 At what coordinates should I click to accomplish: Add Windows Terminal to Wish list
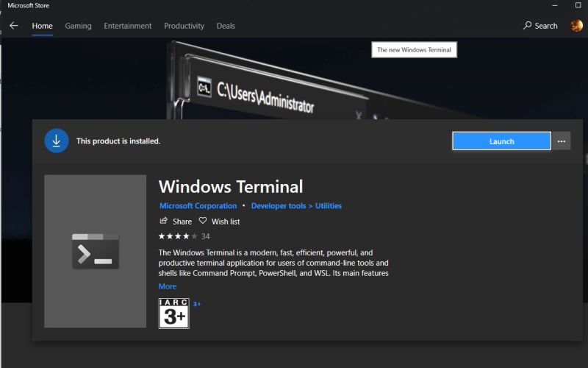click(219, 222)
